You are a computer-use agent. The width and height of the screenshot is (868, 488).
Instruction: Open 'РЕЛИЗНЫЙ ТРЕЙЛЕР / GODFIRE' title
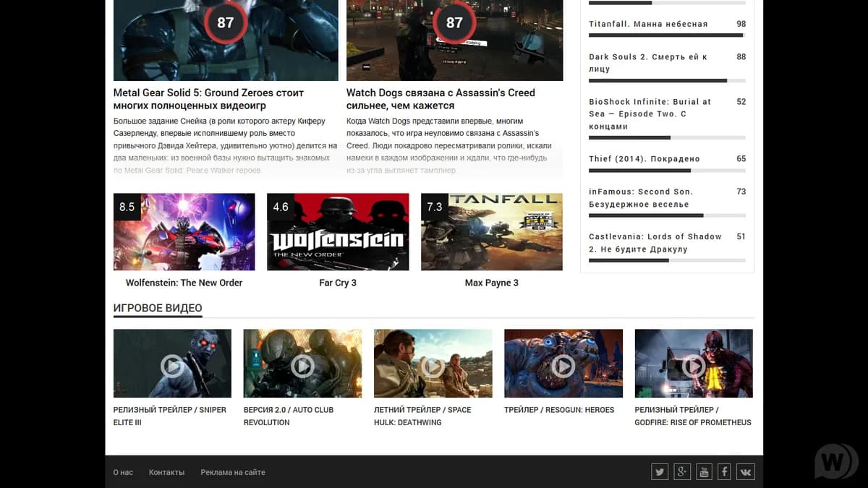point(693,416)
